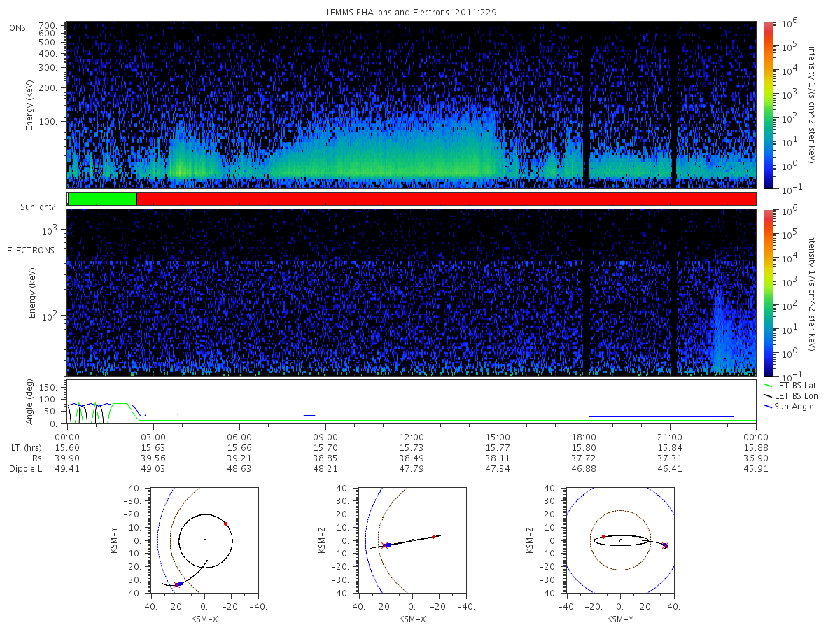Click the red marker on KSM-X/KSM-Y orbit
Viewport: 840px width, 630px height.
coord(225,524)
